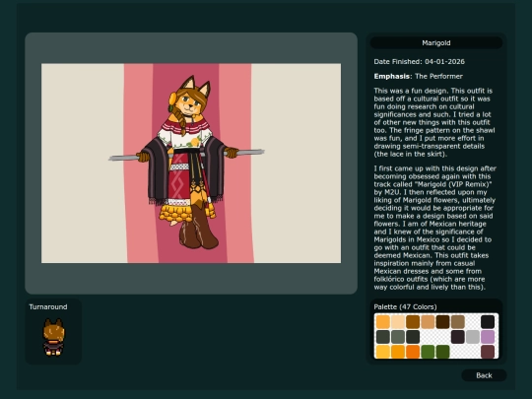
Task: Pick the sage gray-green swatch, second in the middle row
Action: [398, 337]
